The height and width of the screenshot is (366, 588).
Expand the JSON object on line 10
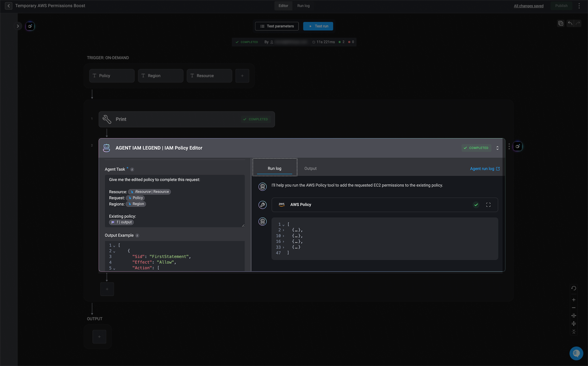(283, 236)
